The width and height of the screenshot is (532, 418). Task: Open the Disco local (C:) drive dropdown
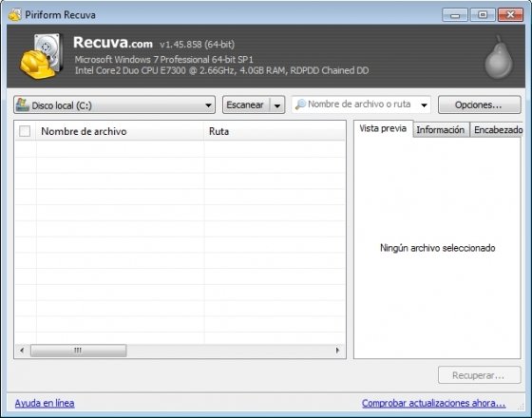(x=114, y=104)
